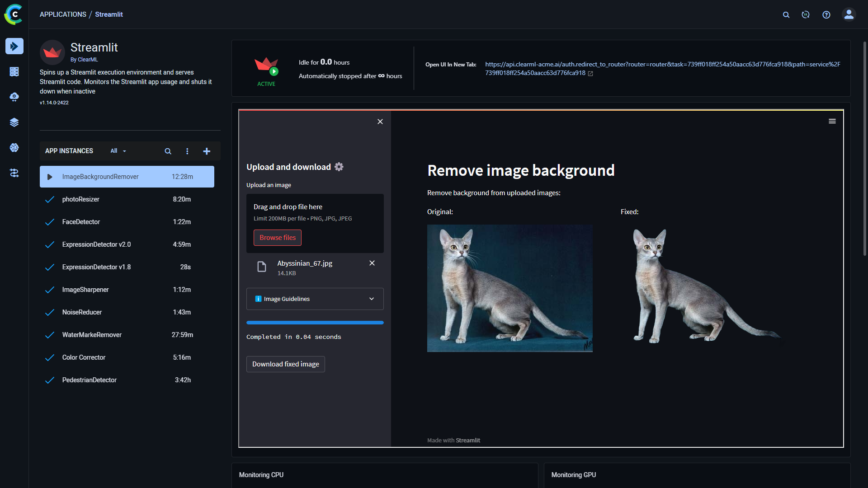Click the Browse files button
The width and height of the screenshot is (868, 488).
pyautogui.click(x=277, y=237)
